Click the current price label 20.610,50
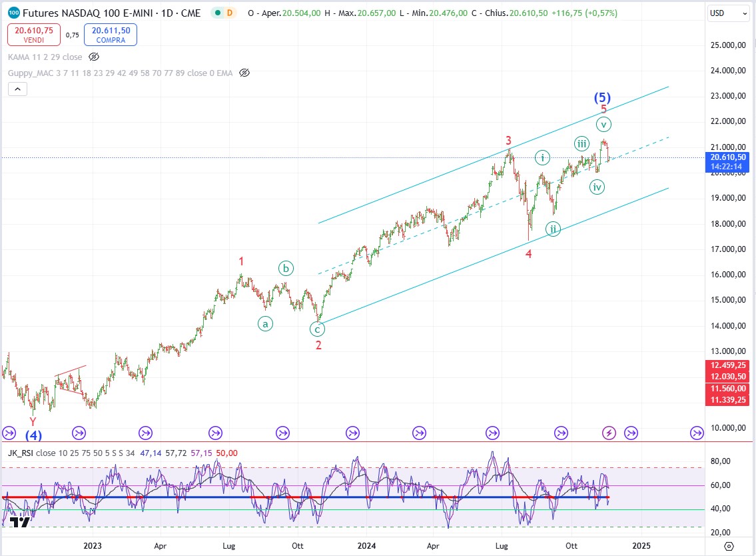756x556 pixels. [728, 157]
